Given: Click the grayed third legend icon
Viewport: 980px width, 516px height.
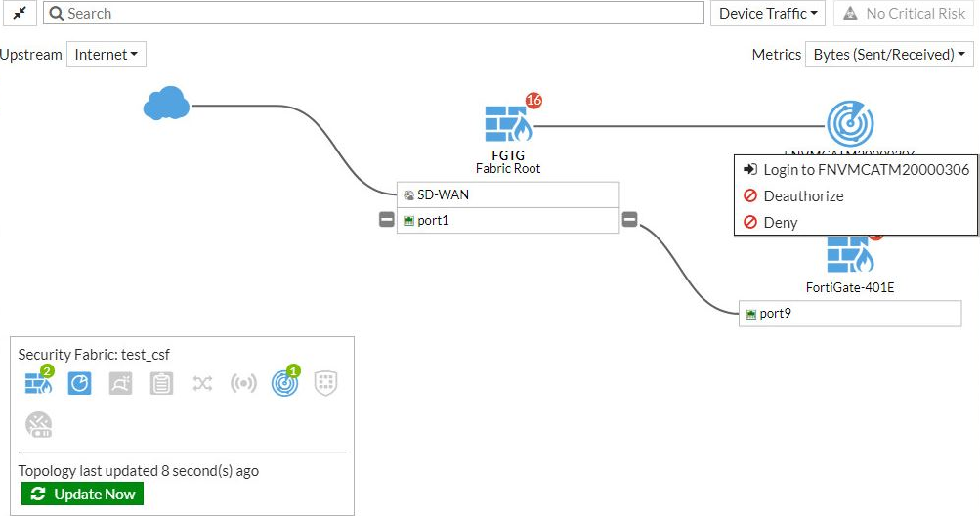Looking at the screenshot, I should (120, 383).
